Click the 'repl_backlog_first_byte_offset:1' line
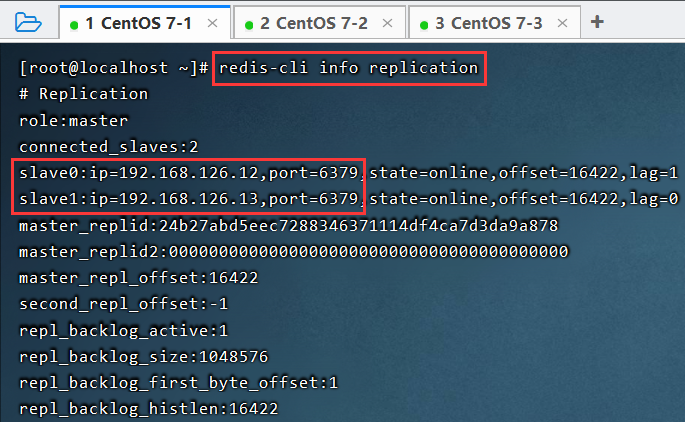Image resolution: width=685 pixels, height=422 pixels. (x=178, y=383)
